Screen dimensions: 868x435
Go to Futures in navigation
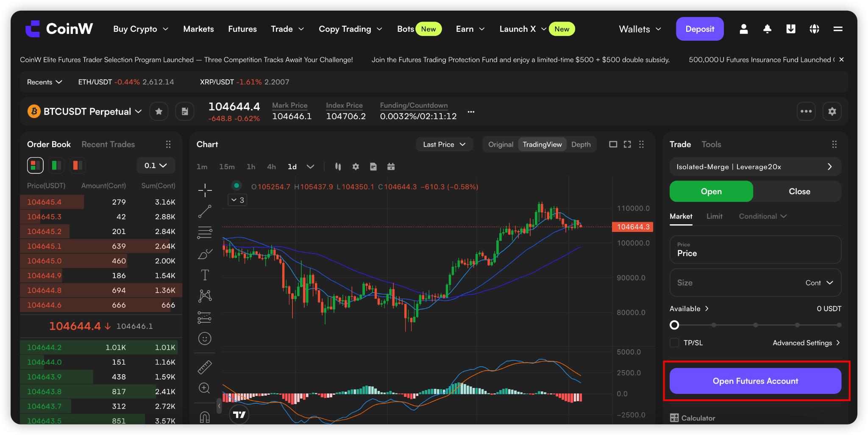pos(242,29)
